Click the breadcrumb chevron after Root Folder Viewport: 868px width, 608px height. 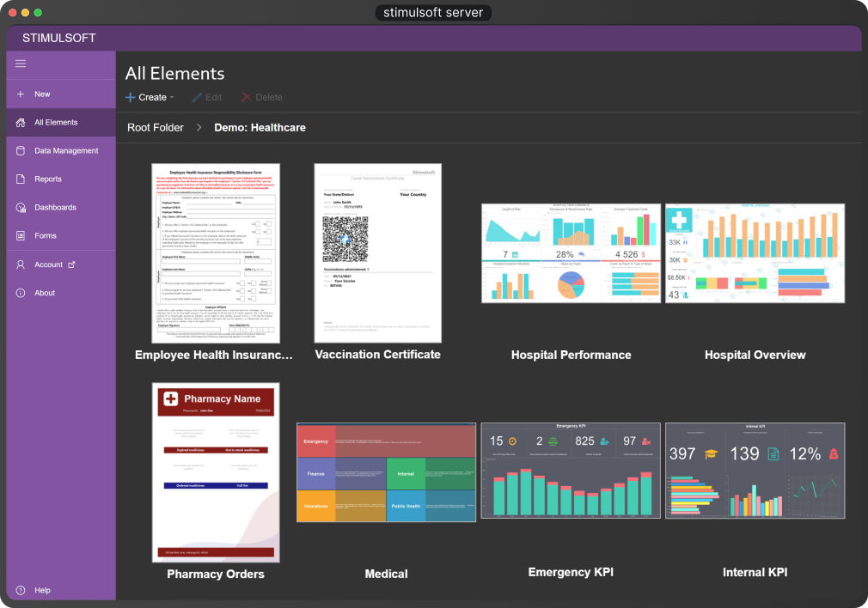[199, 128]
